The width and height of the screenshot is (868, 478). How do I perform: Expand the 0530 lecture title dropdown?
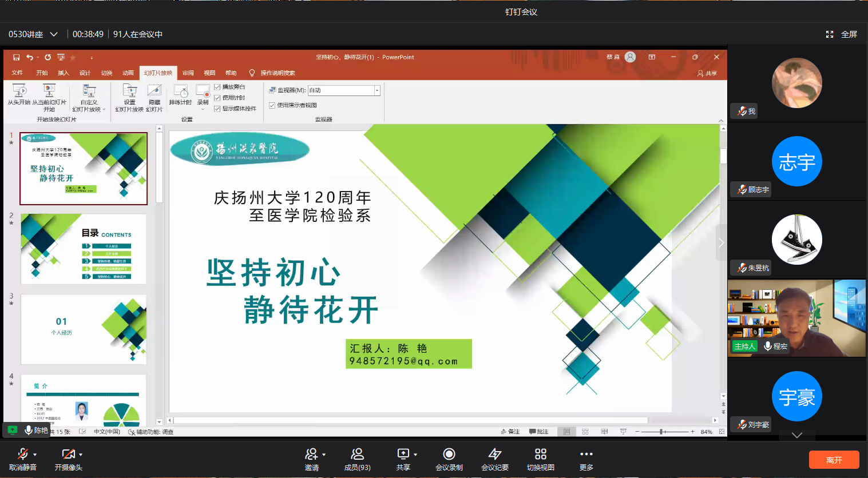[54, 34]
